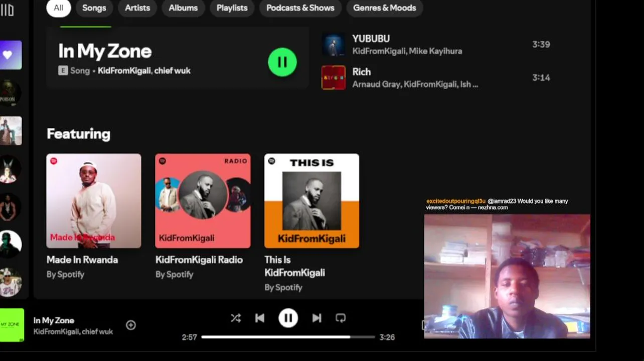Click KidFromKigali Radio title text

pyautogui.click(x=199, y=260)
